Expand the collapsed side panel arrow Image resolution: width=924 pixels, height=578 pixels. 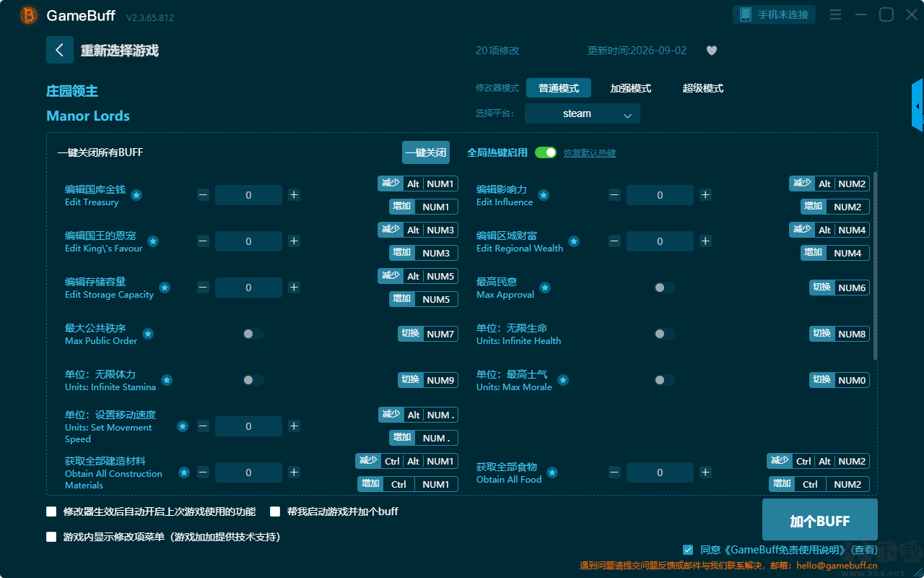918,105
